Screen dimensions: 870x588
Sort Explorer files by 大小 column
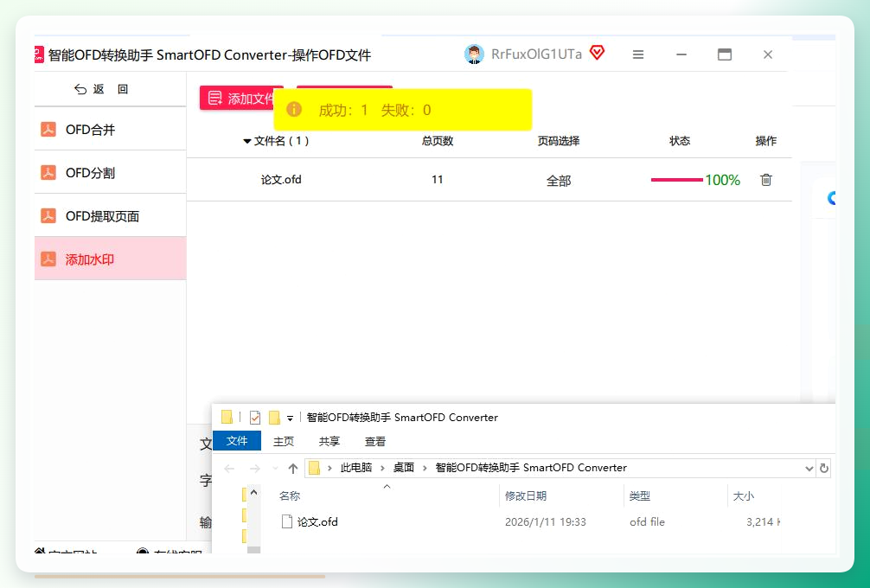[x=744, y=496]
